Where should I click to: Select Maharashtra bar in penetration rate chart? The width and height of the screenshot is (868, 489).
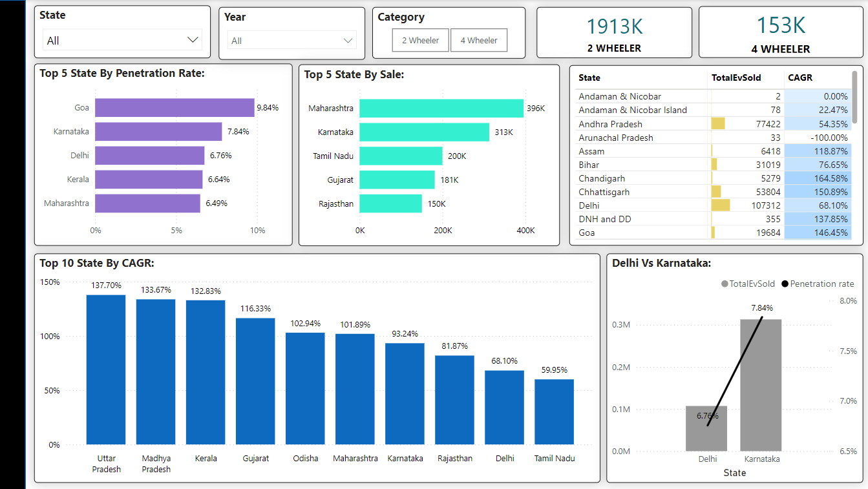click(x=147, y=203)
